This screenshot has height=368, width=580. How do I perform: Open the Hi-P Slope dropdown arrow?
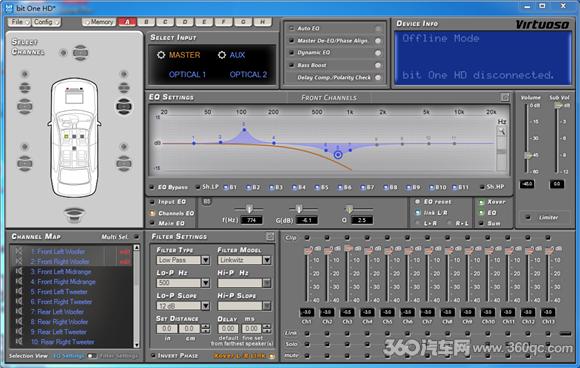(267, 306)
